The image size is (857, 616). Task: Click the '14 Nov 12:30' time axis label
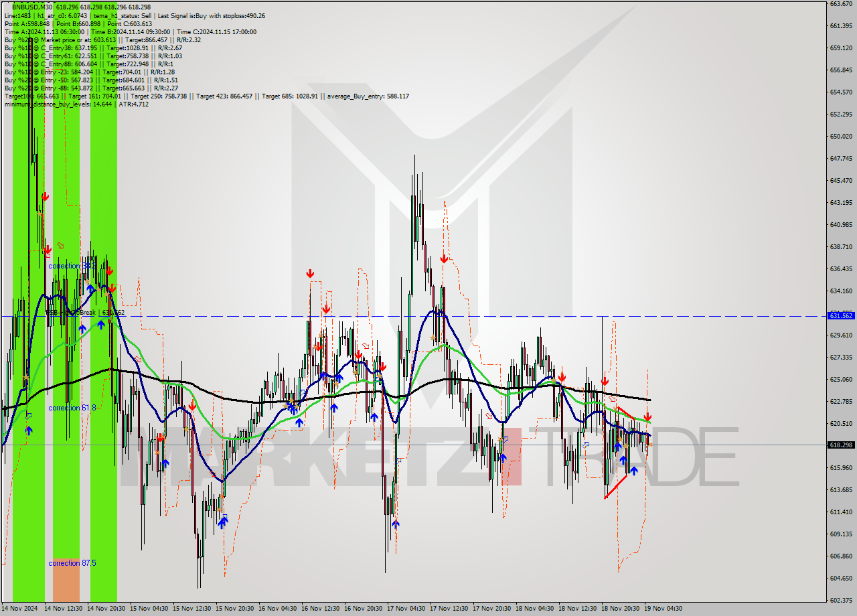point(63,609)
